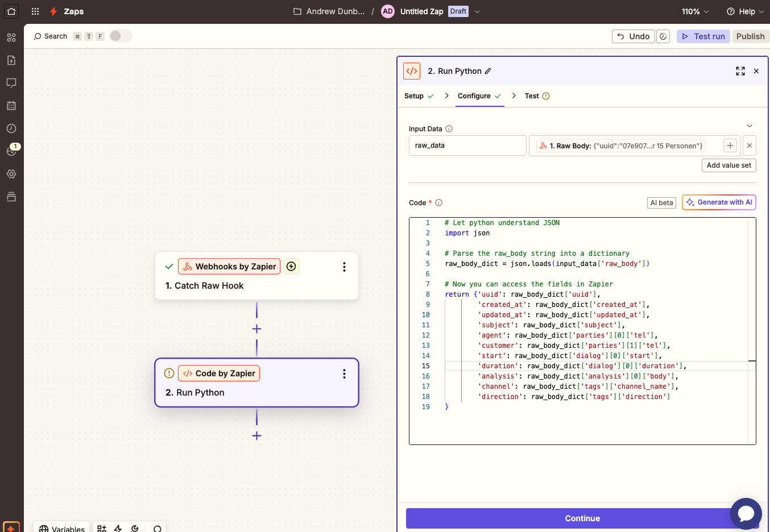Open the Variables panel
The height and width of the screenshot is (532, 770).
pyautogui.click(x=62, y=529)
